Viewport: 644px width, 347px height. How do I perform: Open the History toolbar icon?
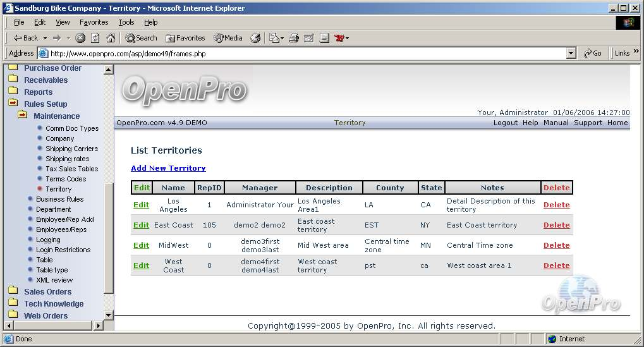pos(255,38)
